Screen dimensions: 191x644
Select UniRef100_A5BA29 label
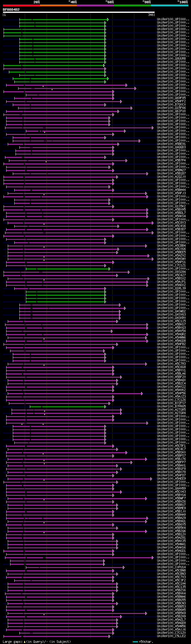tap(171, 518)
